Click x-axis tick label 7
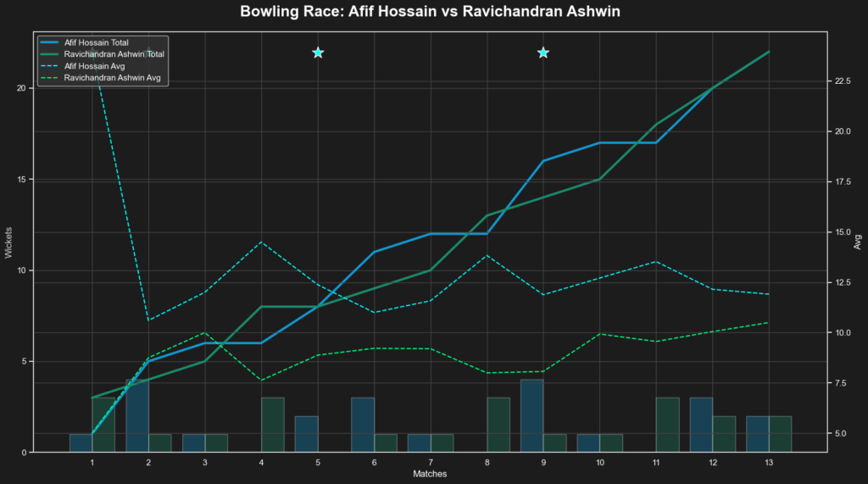The width and height of the screenshot is (868, 484). pyautogui.click(x=430, y=463)
